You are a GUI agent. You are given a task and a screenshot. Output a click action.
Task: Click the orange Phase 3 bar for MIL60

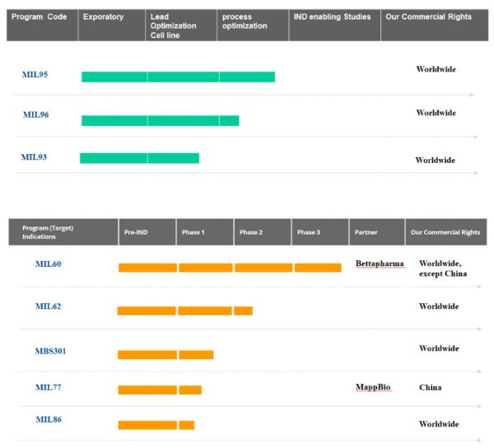[318, 268]
